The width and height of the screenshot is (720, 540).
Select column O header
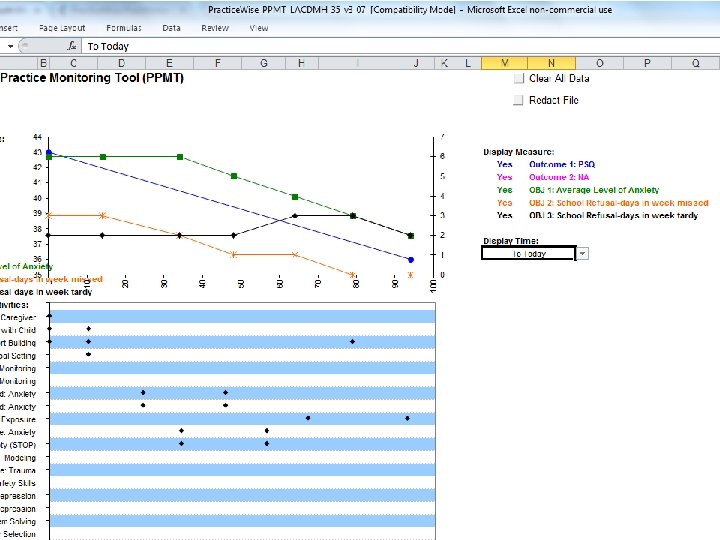[x=599, y=63]
